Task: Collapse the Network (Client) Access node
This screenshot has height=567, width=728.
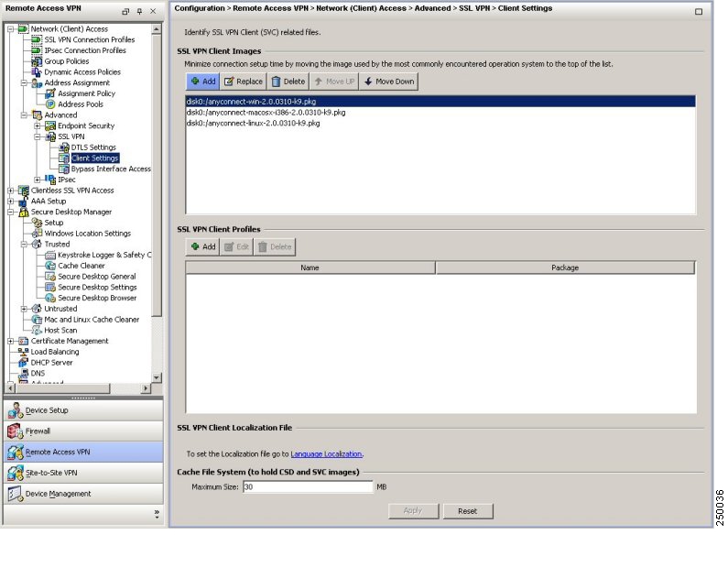Action: tap(10, 29)
